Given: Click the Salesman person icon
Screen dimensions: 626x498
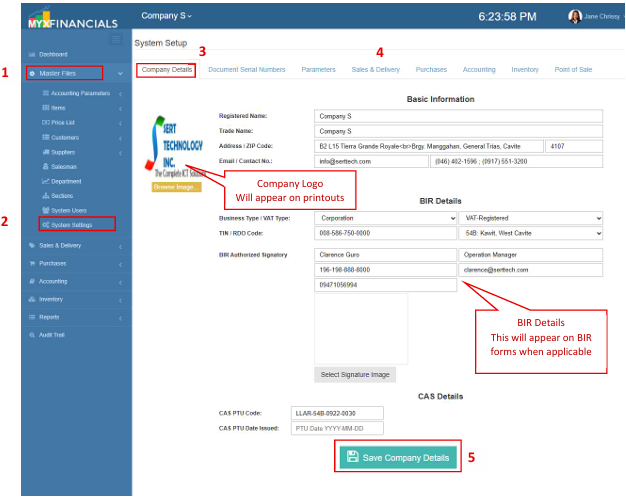Looking at the screenshot, I should [x=46, y=167].
